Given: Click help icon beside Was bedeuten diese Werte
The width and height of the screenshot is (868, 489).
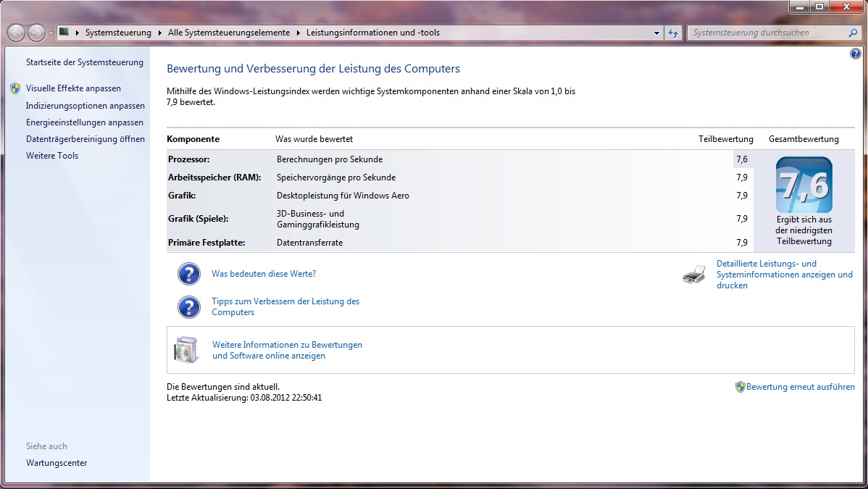Looking at the screenshot, I should pos(189,274).
